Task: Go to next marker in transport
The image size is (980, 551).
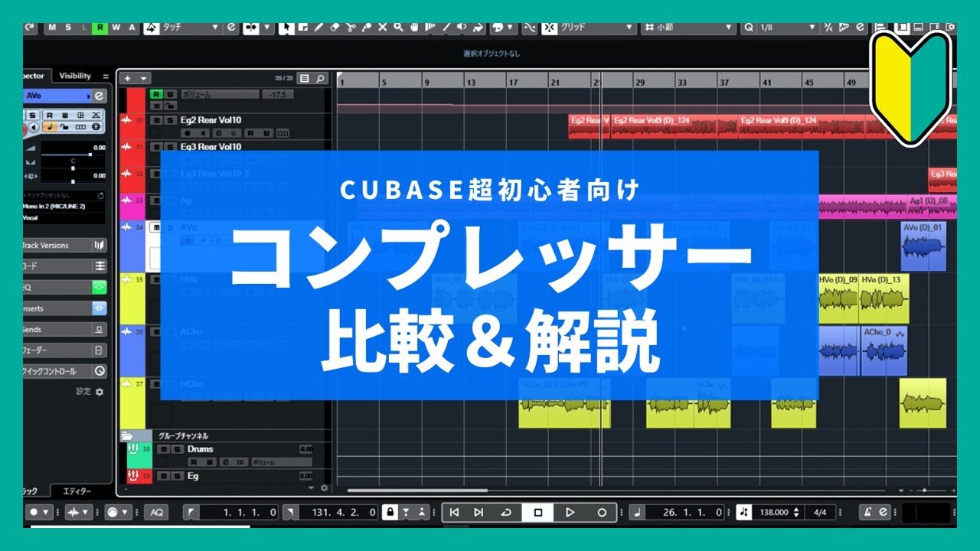Action: click(479, 512)
